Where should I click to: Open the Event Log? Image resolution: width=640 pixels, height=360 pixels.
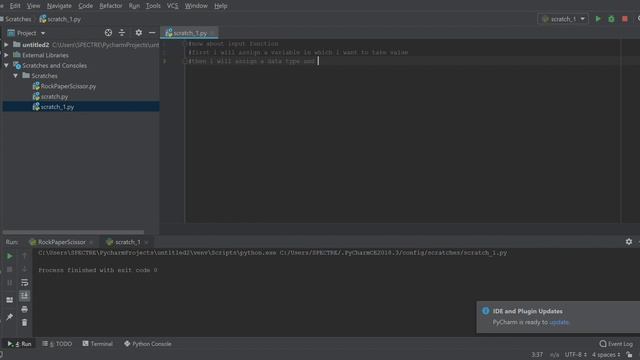click(616, 344)
